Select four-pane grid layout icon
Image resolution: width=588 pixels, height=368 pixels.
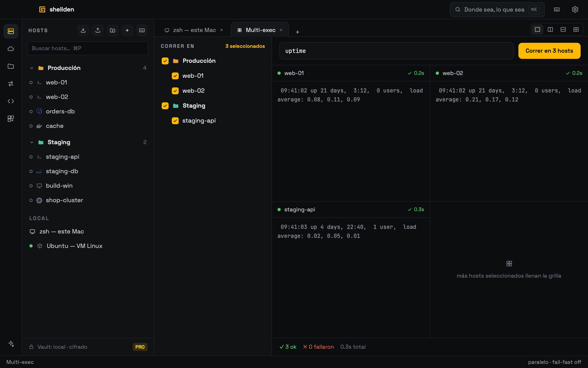576,29
